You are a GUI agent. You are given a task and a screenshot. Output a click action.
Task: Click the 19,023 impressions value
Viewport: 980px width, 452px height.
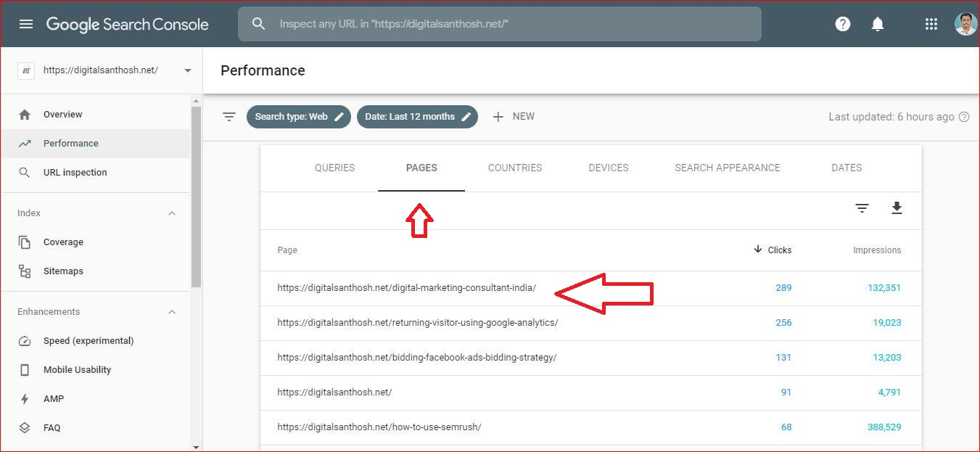pos(888,323)
